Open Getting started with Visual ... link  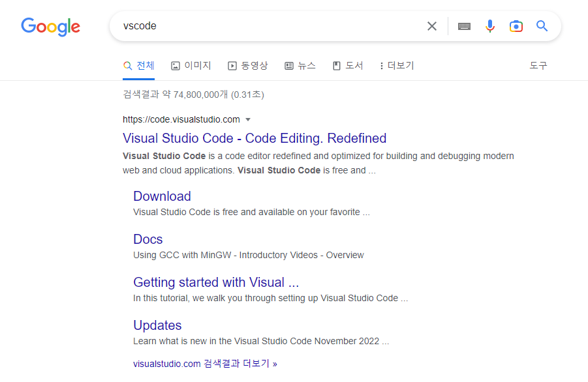[216, 282]
